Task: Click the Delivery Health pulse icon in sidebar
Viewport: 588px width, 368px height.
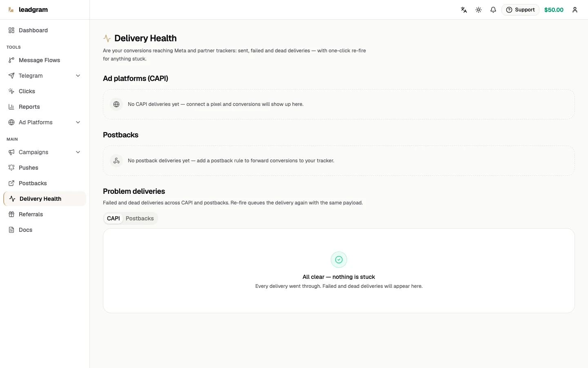Action: [12, 199]
